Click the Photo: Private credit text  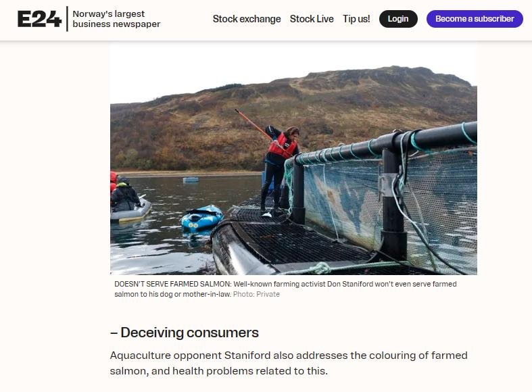[x=256, y=294]
